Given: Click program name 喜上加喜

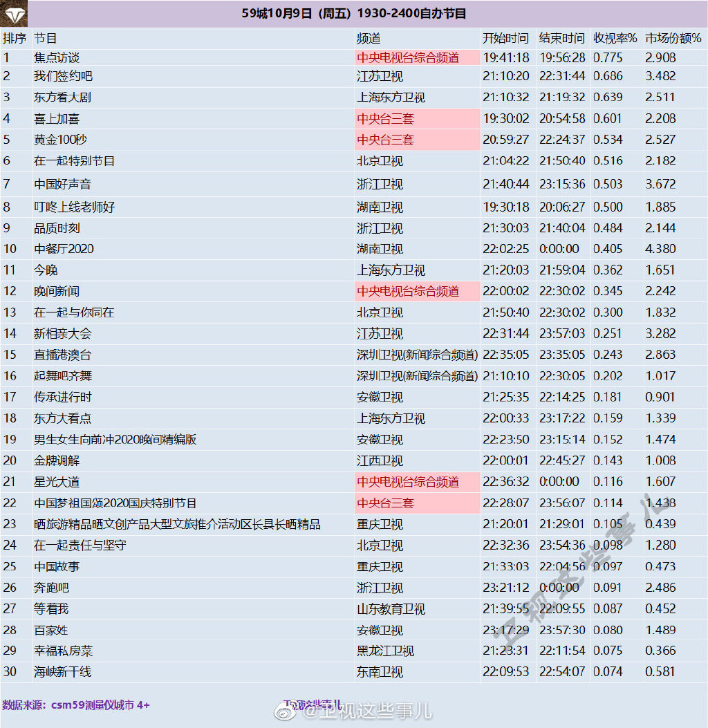Looking at the screenshot, I should coord(57,119).
